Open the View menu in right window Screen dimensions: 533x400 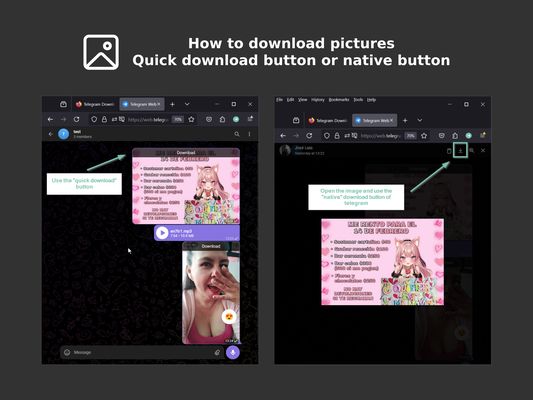303,100
